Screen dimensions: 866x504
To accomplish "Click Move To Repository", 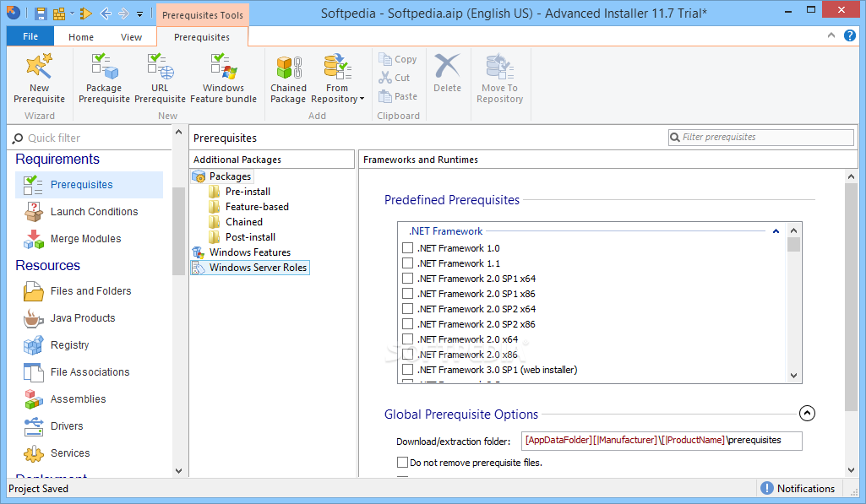I will pyautogui.click(x=499, y=79).
